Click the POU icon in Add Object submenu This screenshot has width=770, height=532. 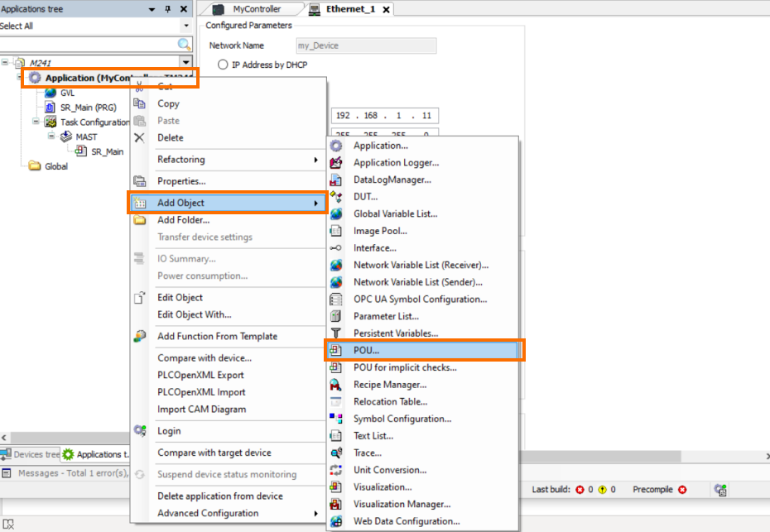[336, 351]
